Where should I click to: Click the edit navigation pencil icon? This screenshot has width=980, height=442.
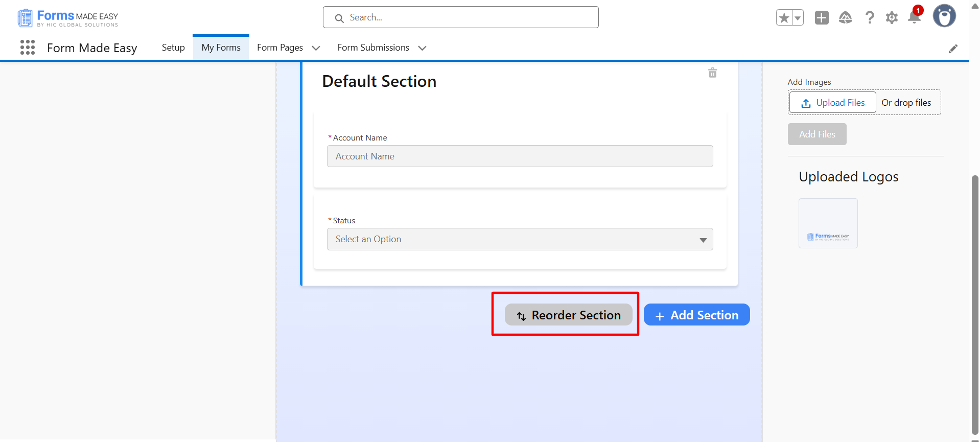click(x=953, y=49)
